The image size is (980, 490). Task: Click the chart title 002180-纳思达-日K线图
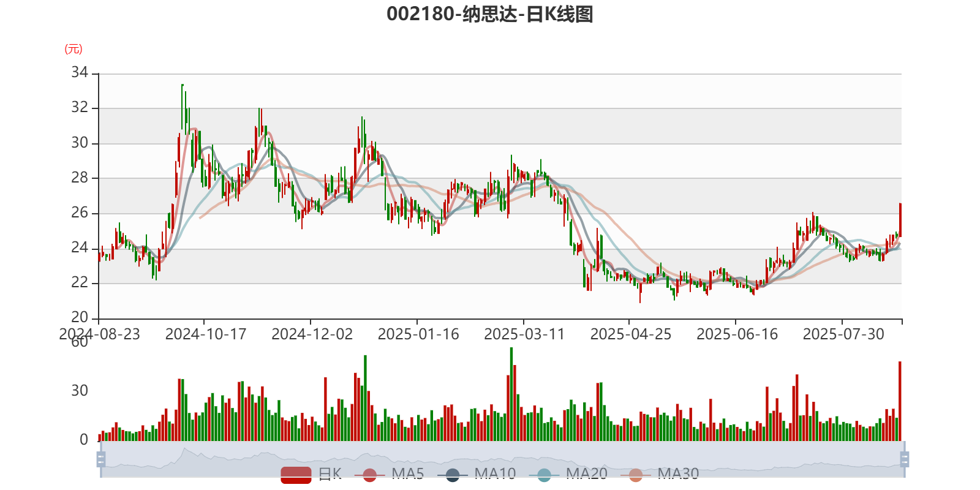[x=490, y=13]
